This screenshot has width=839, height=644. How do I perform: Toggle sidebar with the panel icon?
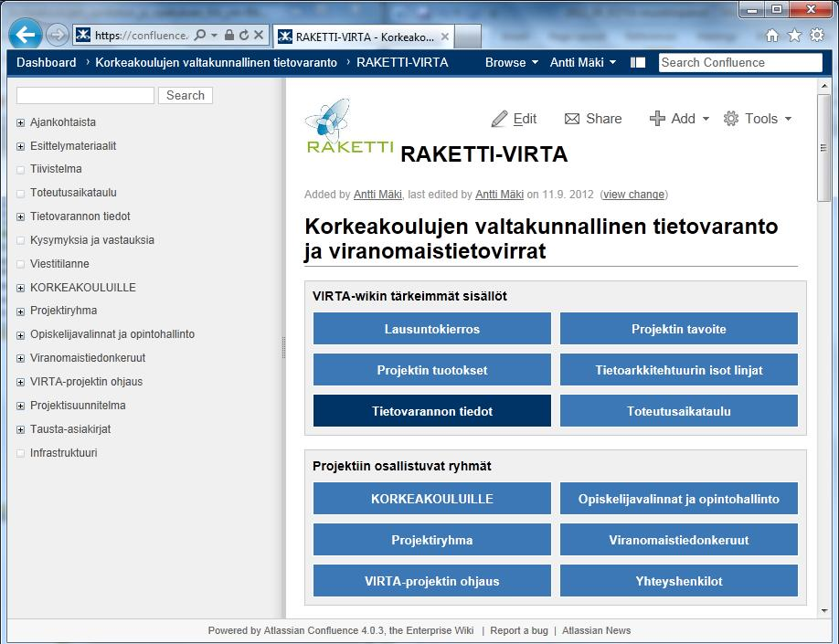(x=637, y=63)
